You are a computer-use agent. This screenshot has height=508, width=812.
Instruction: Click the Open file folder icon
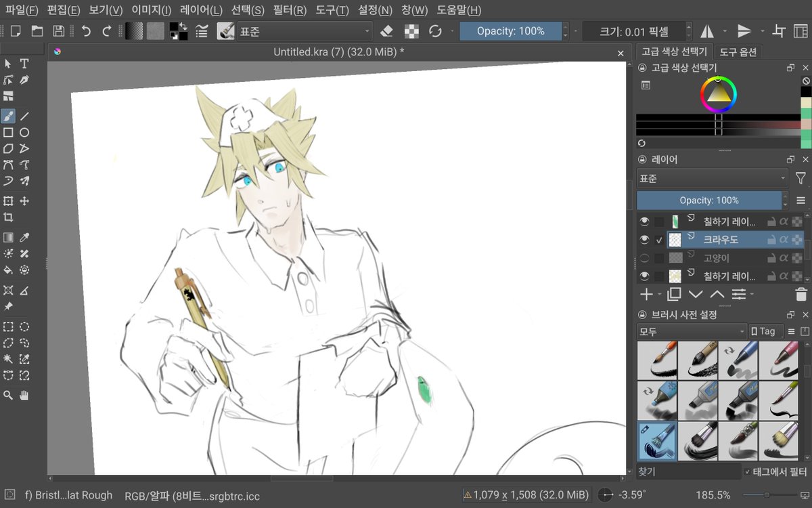point(37,31)
